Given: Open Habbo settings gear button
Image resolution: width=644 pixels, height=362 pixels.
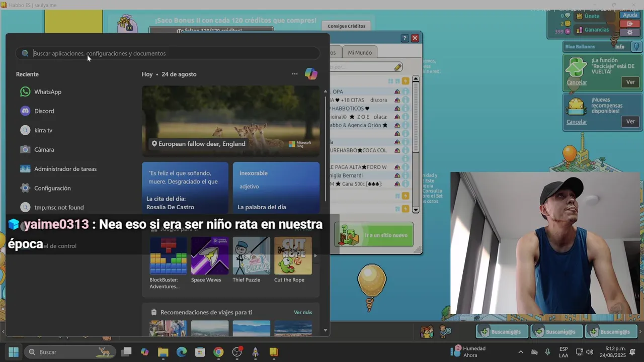Looking at the screenshot, I should click(x=630, y=32).
